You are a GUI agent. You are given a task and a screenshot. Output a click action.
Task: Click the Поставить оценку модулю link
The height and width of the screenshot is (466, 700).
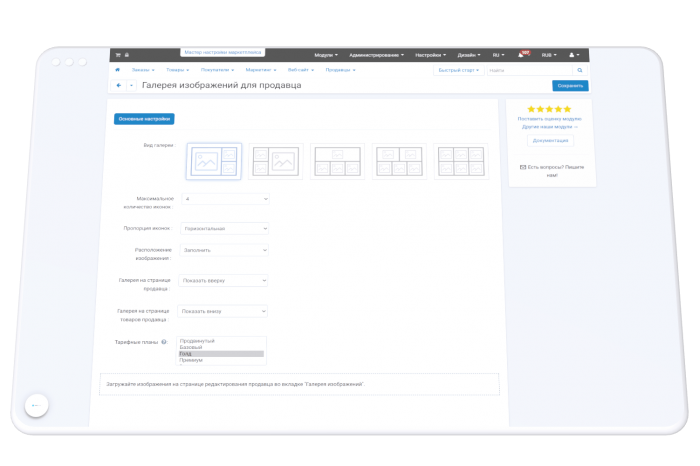550,119
